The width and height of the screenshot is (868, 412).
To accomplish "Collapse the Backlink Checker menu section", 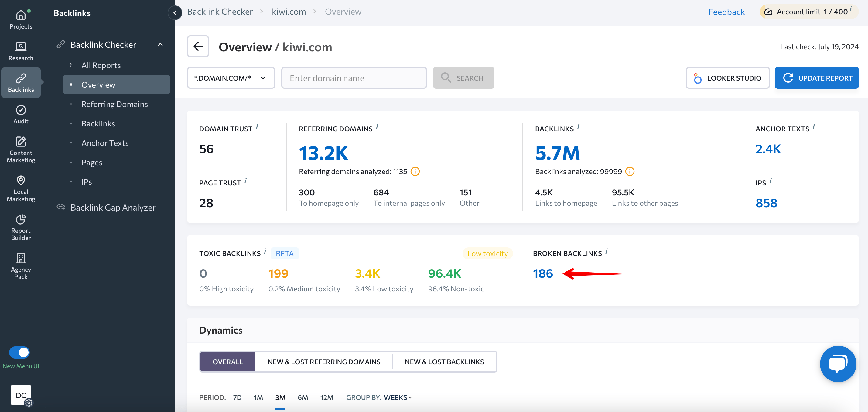I will coord(160,44).
